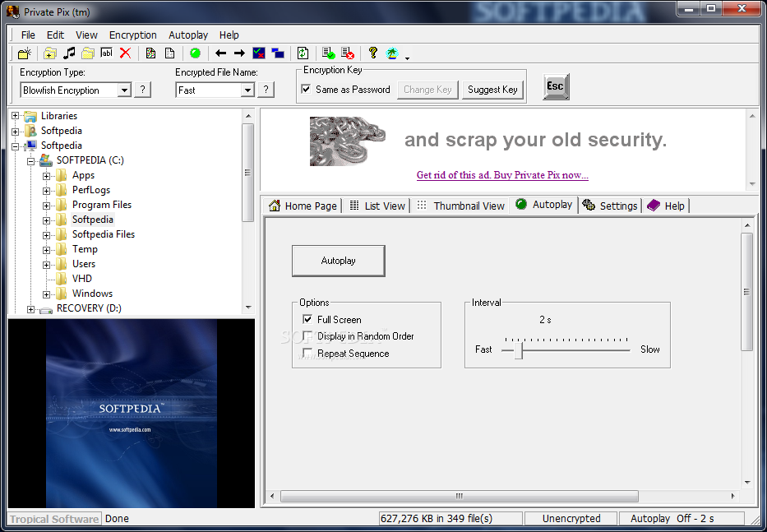Viewport: 767px width, 532px height.
Task: Switch to the Help tab with book icon
Action: coord(666,206)
